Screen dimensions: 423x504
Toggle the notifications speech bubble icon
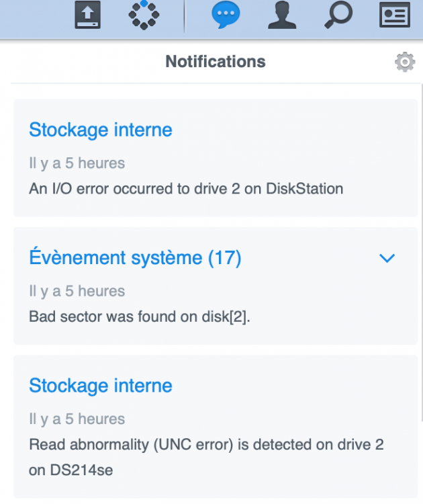pyautogui.click(x=226, y=15)
